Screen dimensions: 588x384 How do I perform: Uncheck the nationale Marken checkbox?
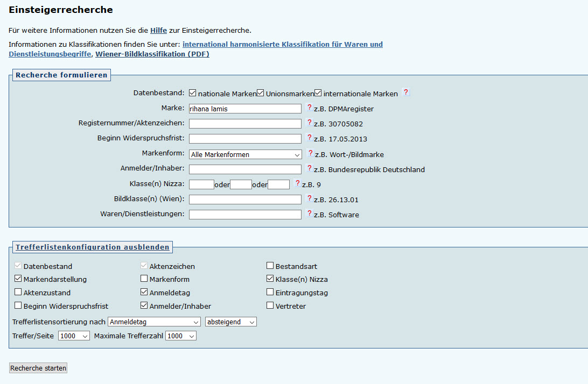[x=193, y=93]
